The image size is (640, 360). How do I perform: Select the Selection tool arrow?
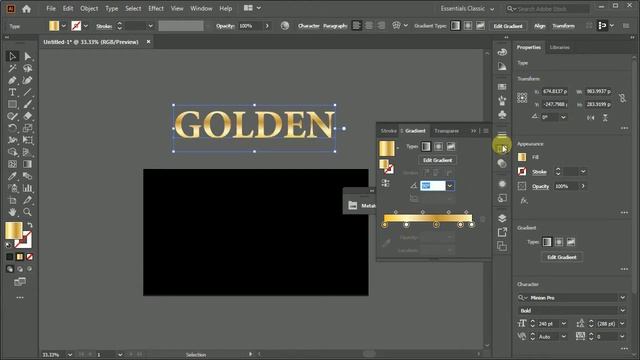[12, 56]
